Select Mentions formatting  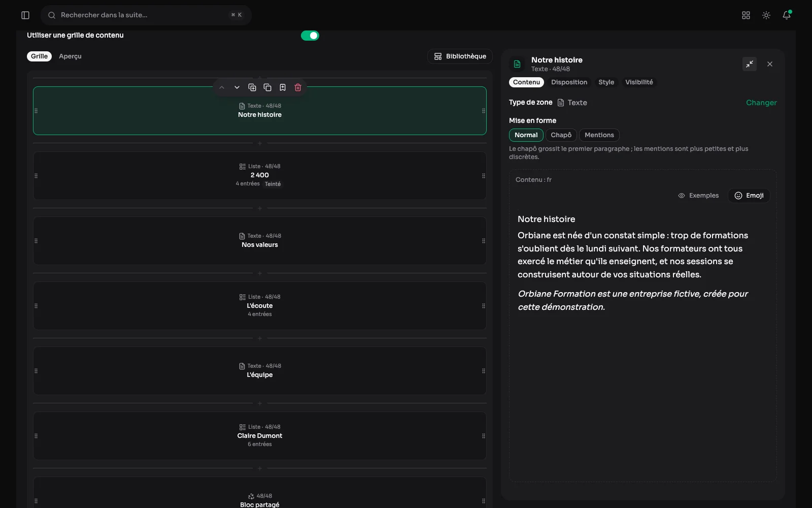point(599,135)
